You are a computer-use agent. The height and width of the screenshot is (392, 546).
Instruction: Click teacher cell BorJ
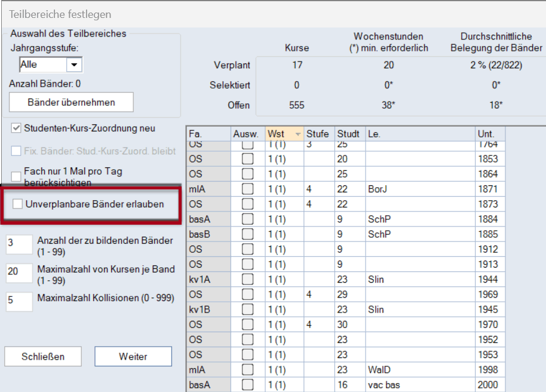point(421,189)
